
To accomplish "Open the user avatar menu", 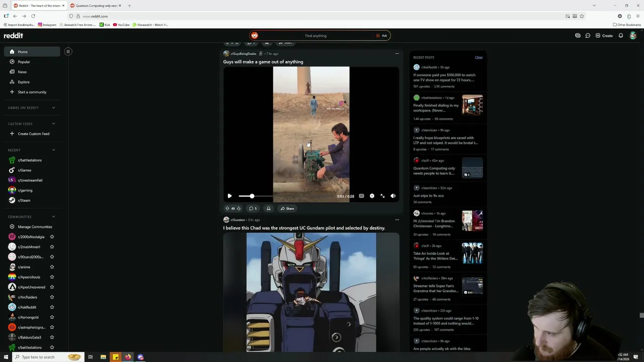I will click(633, 36).
